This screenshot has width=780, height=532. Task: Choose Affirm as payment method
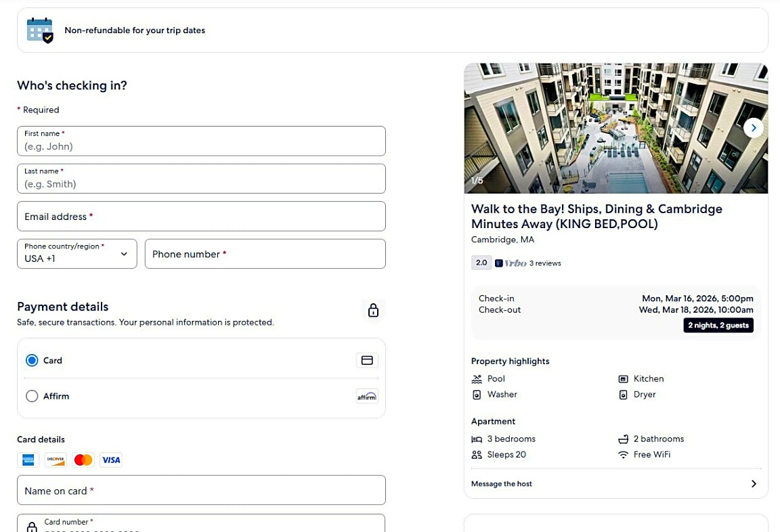click(32, 397)
